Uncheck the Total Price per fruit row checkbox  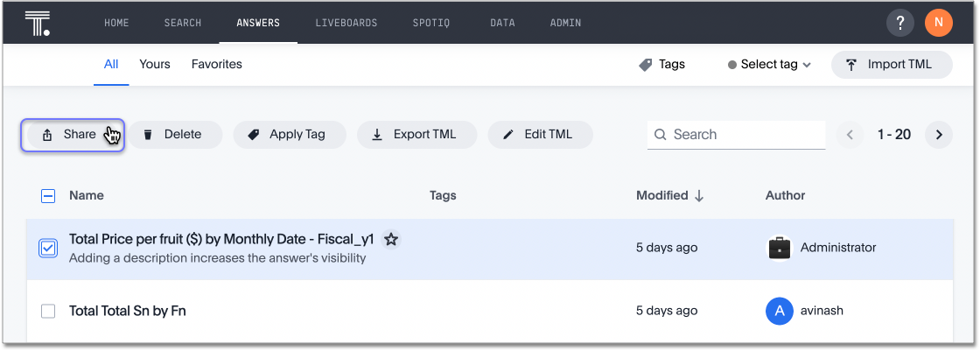coord(48,249)
